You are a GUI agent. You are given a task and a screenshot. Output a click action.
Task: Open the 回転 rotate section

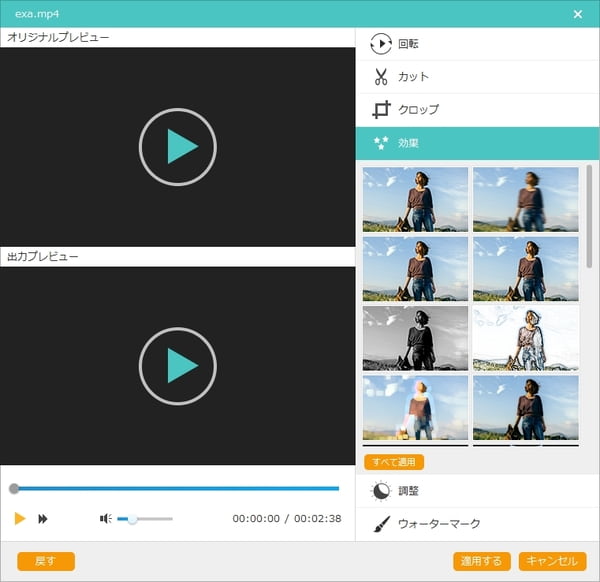[x=478, y=44]
